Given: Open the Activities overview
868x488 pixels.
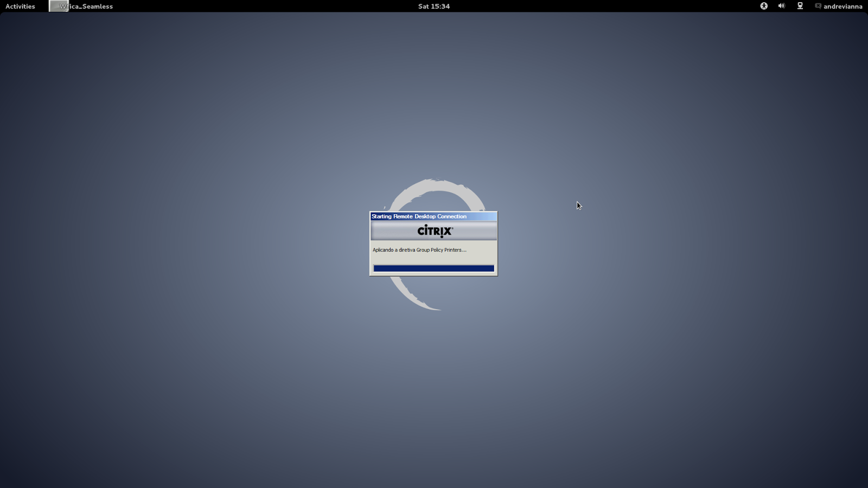Looking at the screenshot, I should (x=20, y=7).
